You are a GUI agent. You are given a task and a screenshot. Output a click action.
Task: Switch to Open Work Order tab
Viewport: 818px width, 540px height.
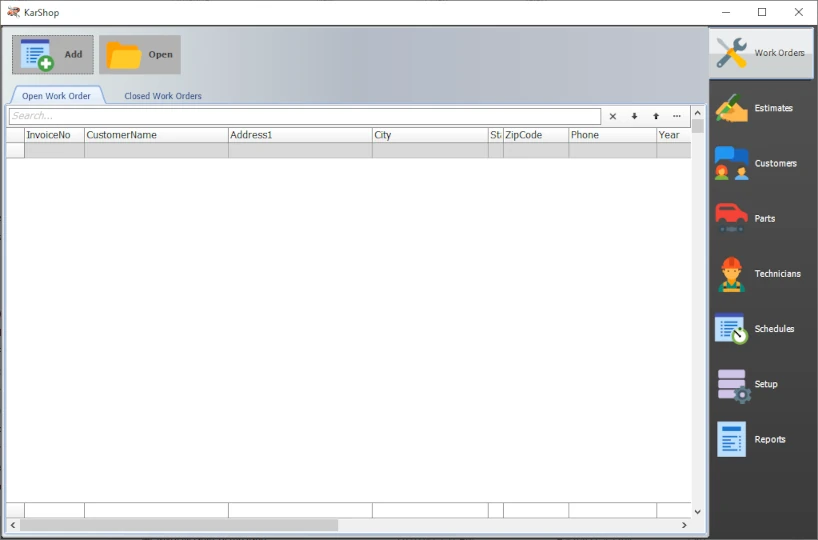(56, 96)
